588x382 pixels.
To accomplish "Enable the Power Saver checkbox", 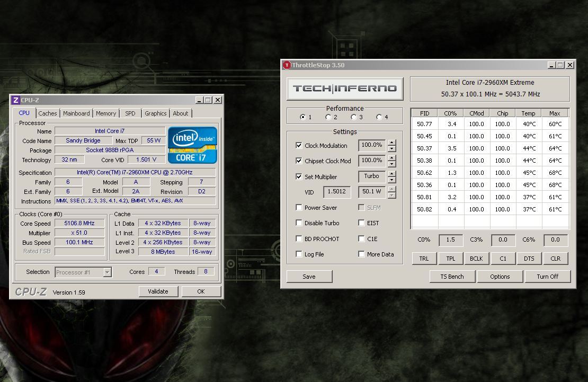I will tap(299, 208).
